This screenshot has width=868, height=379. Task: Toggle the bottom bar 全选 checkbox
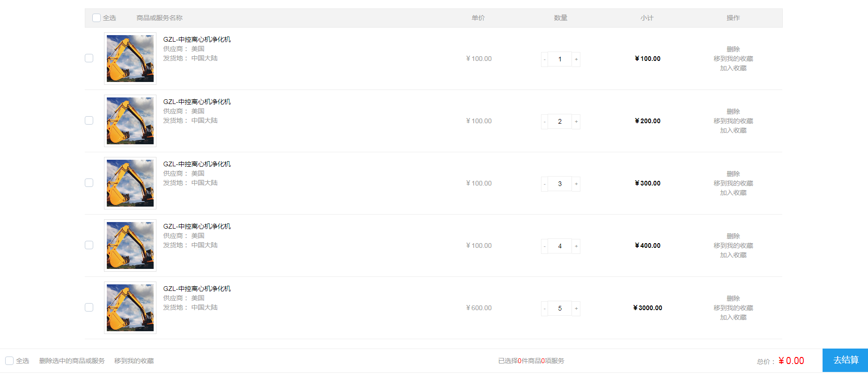pos(9,361)
